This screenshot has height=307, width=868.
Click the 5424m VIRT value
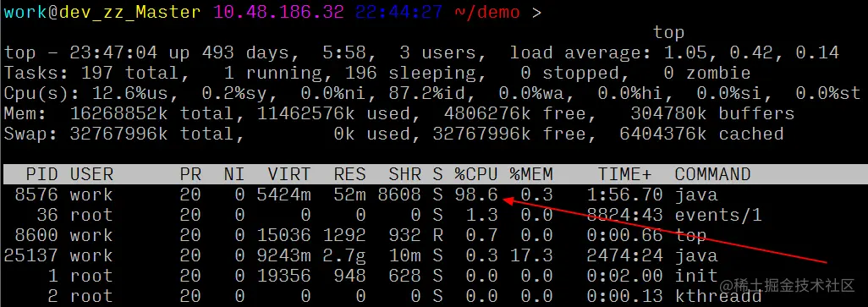pyautogui.click(x=283, y=195)
